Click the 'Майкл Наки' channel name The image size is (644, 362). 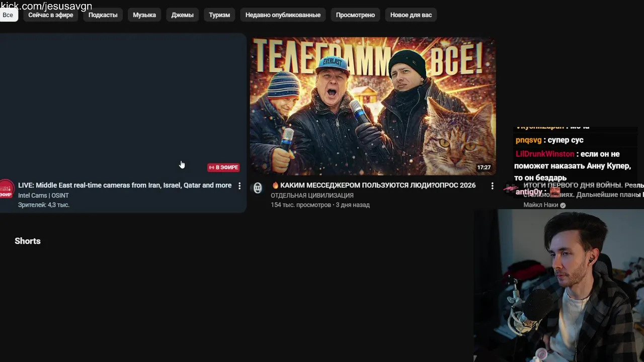pyautogui.click(x=541, y=205)
